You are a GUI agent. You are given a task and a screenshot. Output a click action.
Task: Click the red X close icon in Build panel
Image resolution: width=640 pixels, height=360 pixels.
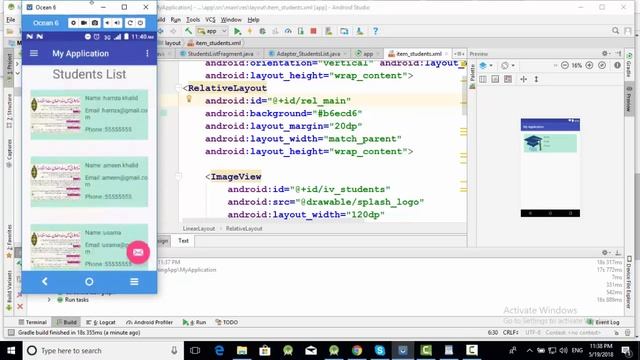[x=20, y=306]
